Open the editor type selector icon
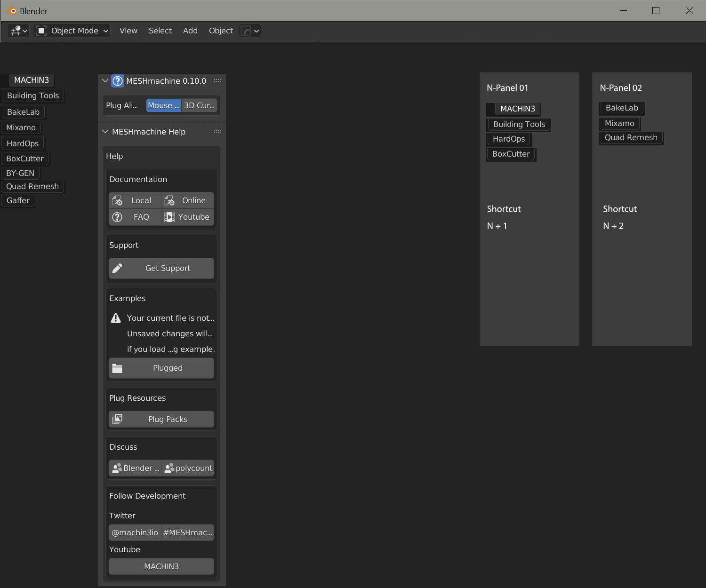Viewport: 706px width, 588px height. (18, 31)
